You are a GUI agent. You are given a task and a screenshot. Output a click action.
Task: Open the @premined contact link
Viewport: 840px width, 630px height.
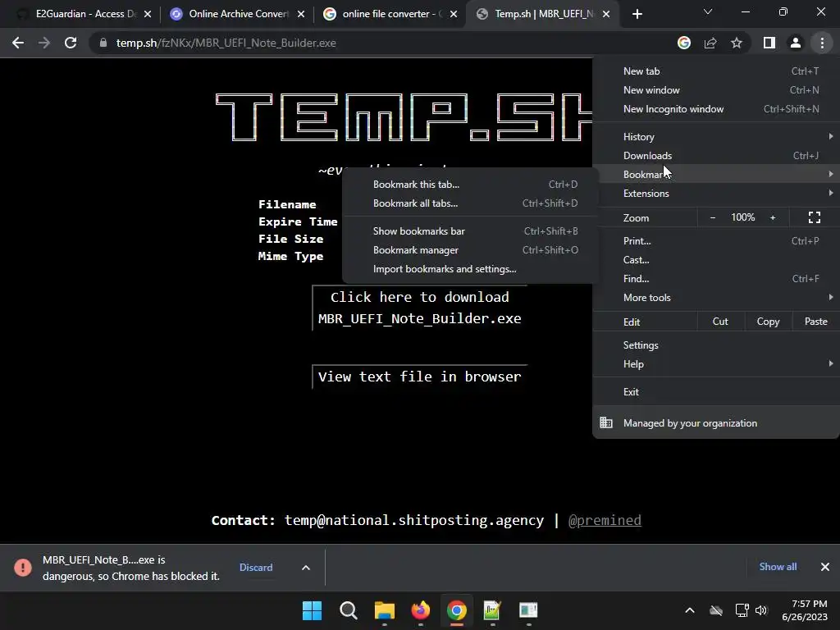tap(605, 520)
